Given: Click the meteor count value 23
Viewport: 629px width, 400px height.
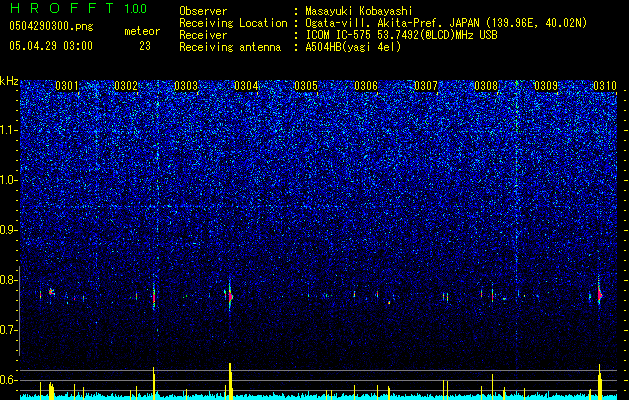Looking at the screenshot, I should tap(145, 46).
